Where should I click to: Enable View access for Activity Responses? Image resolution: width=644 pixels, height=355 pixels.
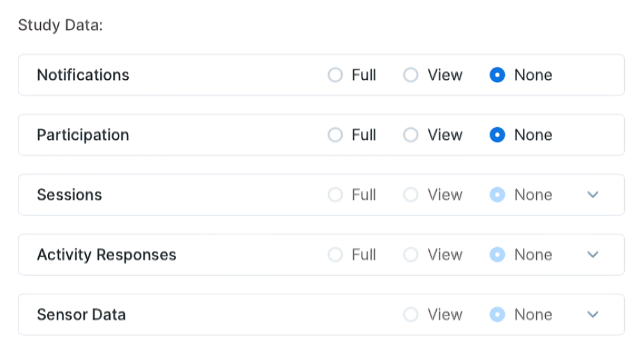tap(411, 255)
